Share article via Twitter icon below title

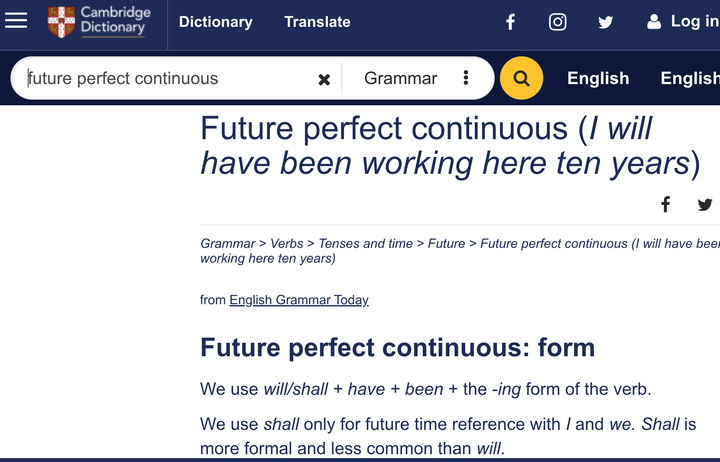[x=704, y=204]
